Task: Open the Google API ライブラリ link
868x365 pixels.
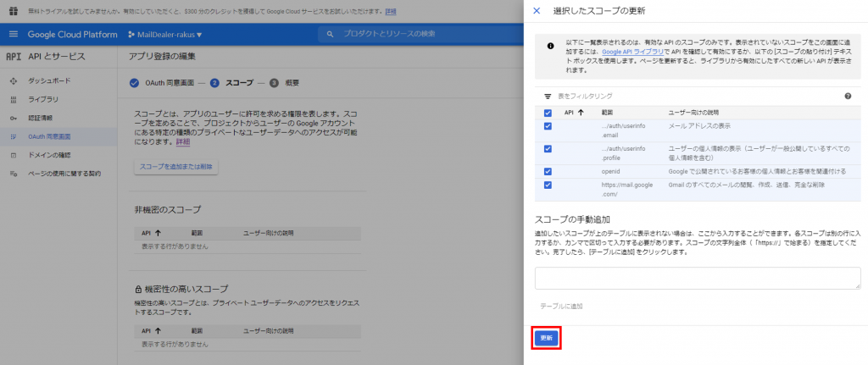Action: [632, 51]
